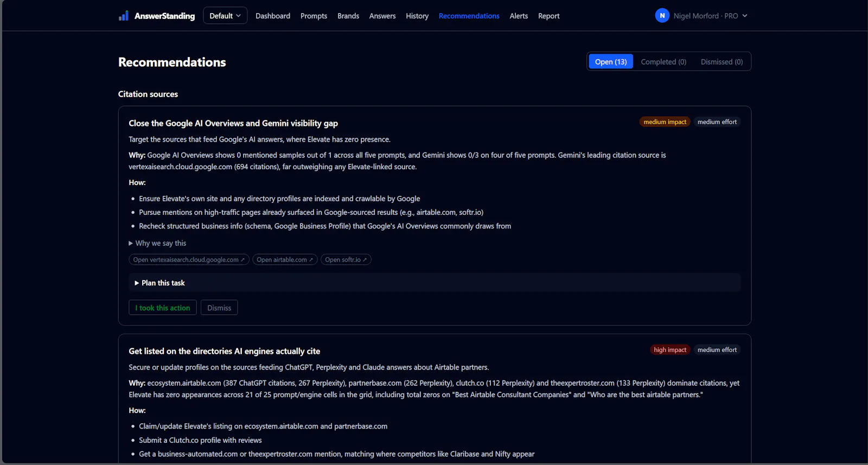Select the Recommendations nav item
Image resolution: width=868 pixels, height=465 pixels.
[469, 16]
